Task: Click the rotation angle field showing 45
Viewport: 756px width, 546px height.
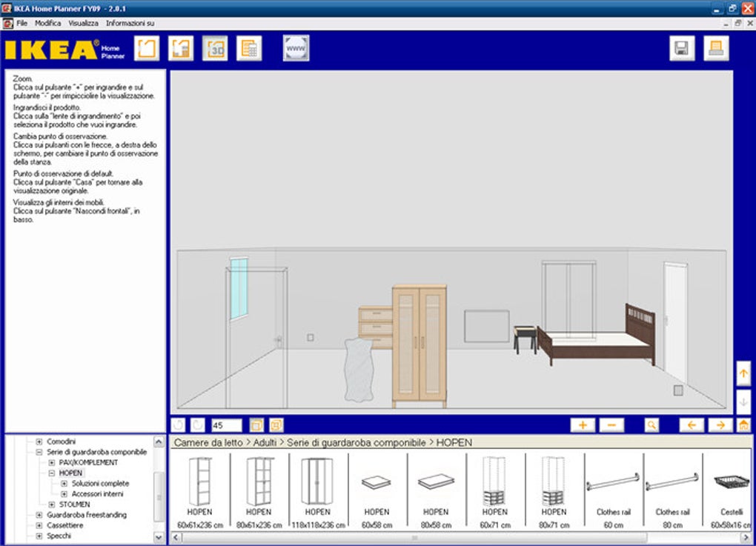Action: (x=227, y=425)
